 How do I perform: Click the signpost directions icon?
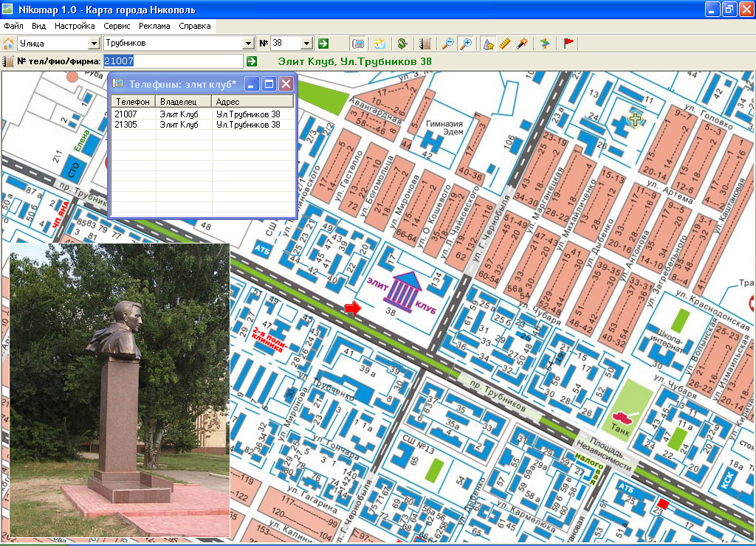coord(544,44)
